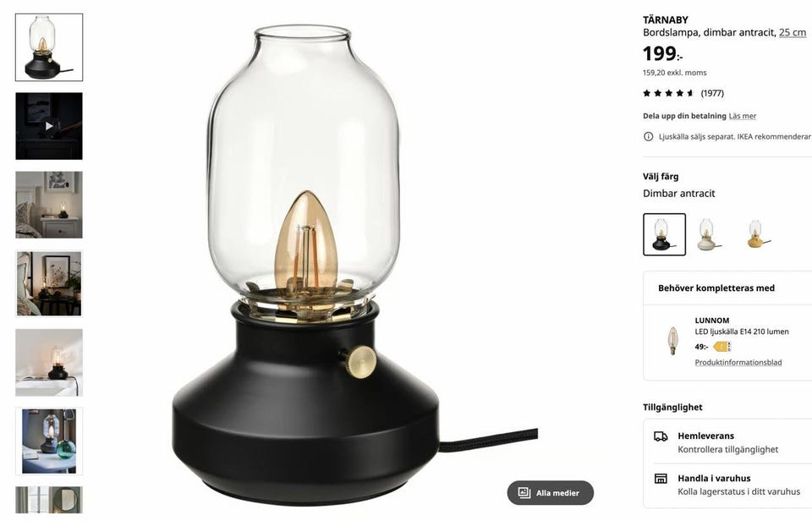Open the review count (1977)
The height and width of the screenshot is (521, 812).
(712, 93)
